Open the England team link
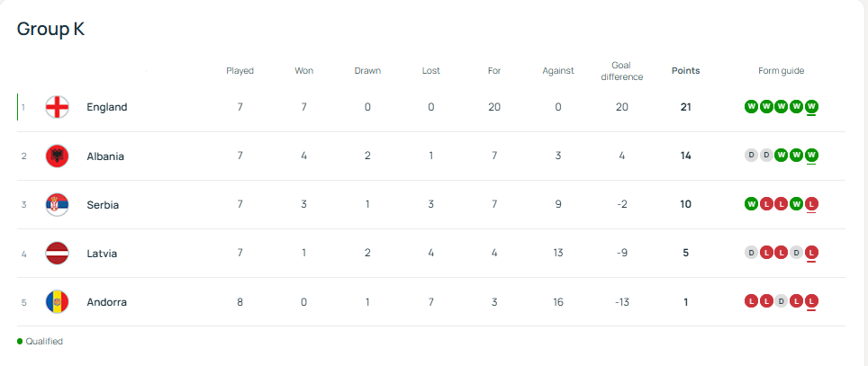This screenshot has height=366, width=868. click(106, 107)
